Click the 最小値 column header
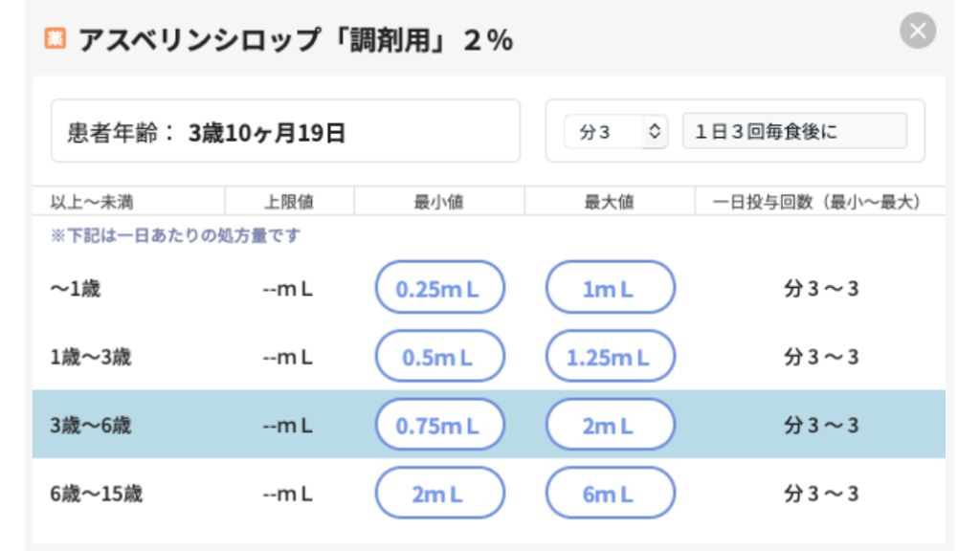 pyautogui.click(x=439, y=202)
